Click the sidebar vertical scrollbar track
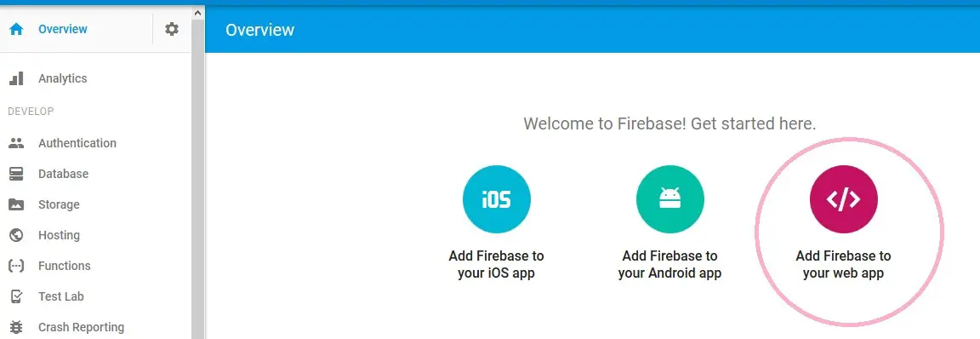 point(198,179)
